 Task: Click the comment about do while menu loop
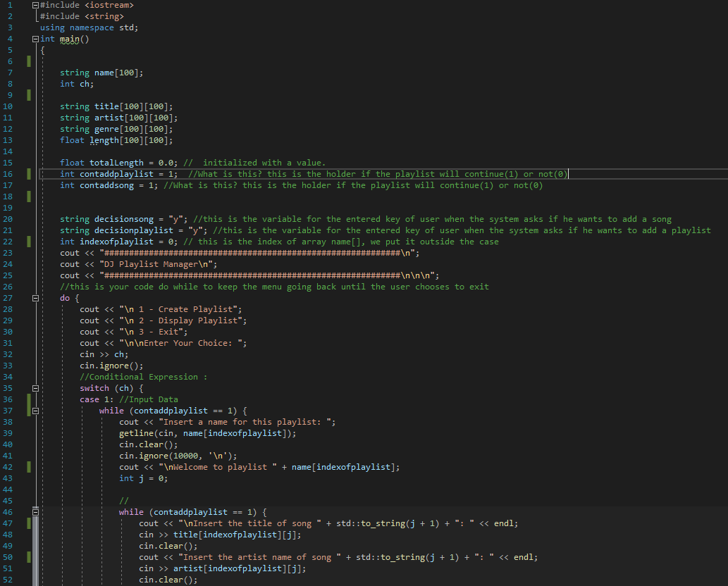click(x=274, y=287)
